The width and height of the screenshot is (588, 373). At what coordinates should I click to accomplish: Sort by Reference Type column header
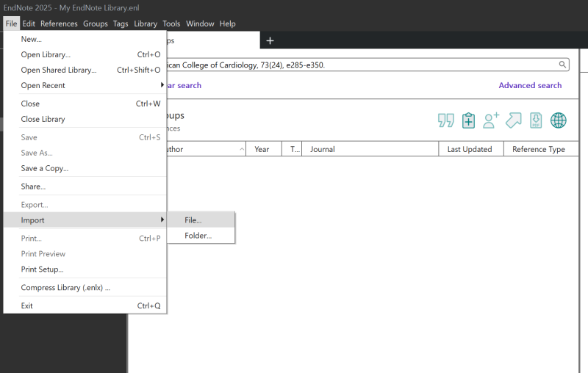[541, 149]
